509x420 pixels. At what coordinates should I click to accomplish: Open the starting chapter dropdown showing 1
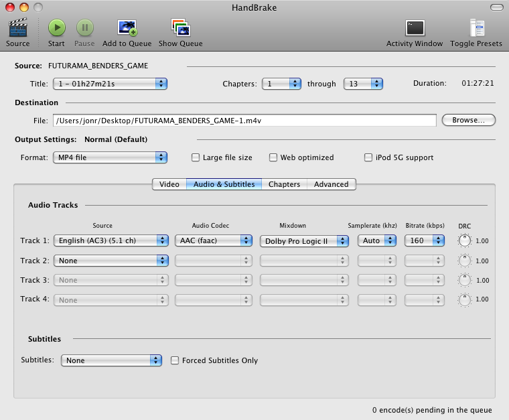pyautogui.click(x=281, y=84)
